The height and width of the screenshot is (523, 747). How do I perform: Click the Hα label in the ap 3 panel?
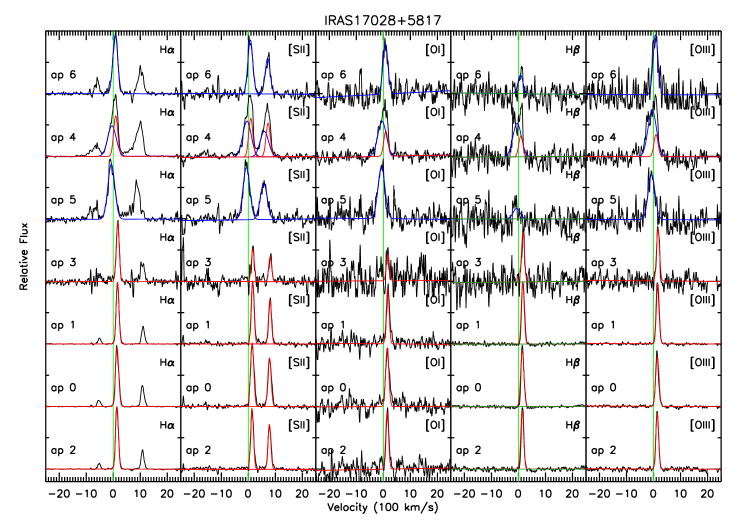click(x=167, y=237)
